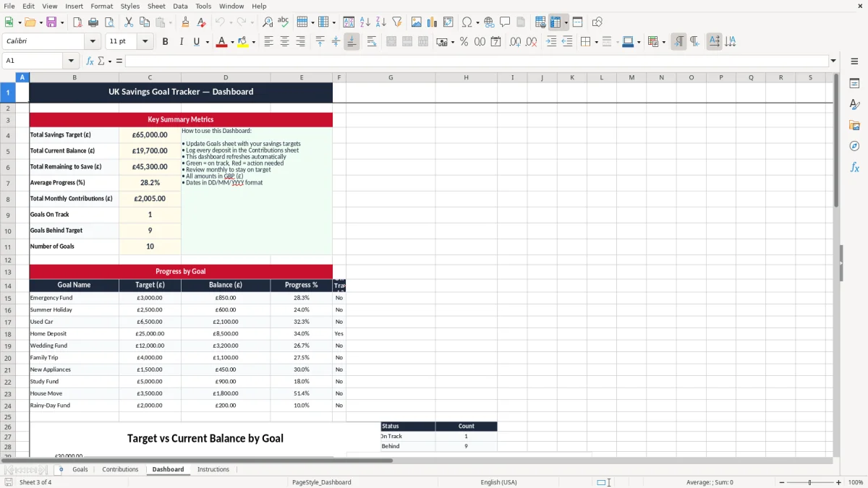Open the Tools menu

coord(203,6)
